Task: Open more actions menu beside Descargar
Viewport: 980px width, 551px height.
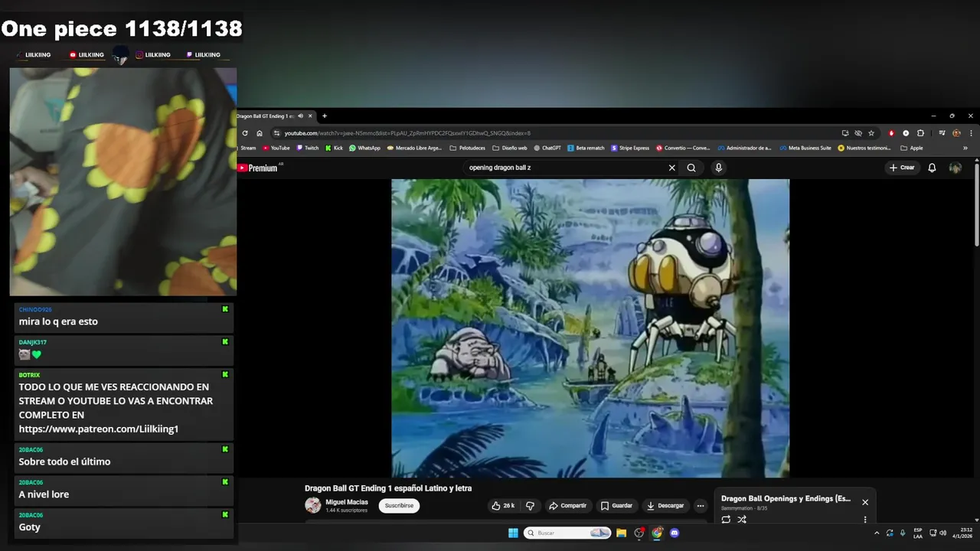Action: [700, 506]
